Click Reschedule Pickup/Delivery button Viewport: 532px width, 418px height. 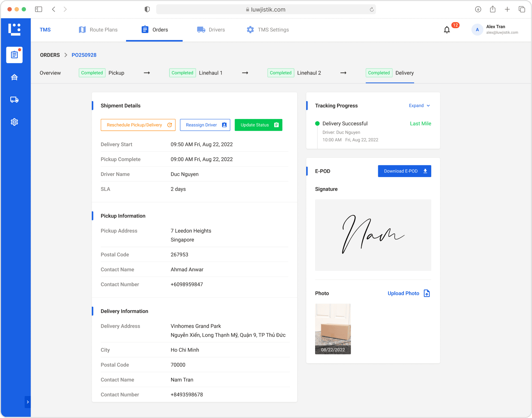pyautogui.click(x=138, y=125)
